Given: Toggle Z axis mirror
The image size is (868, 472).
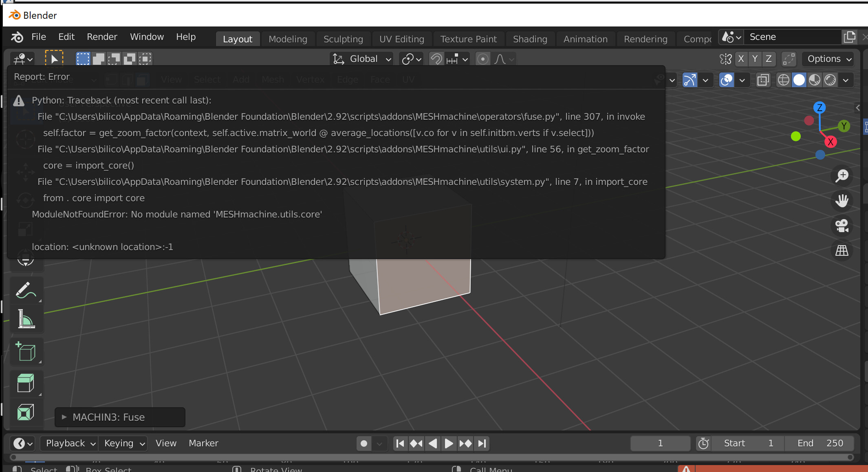Looking at the screenshot, I should pos(769,59).
